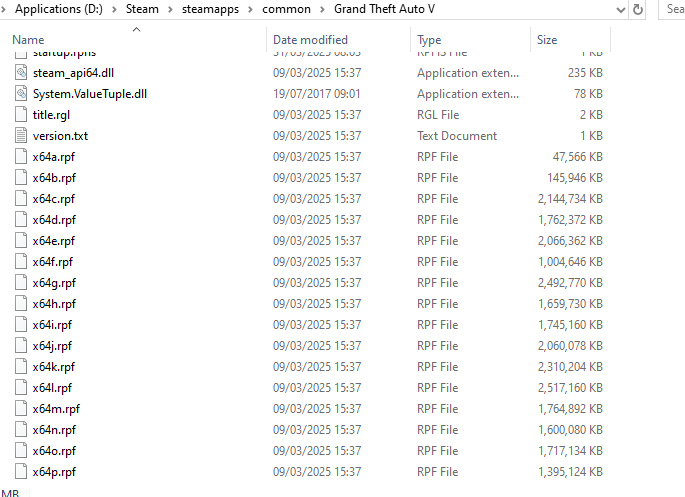Click the steam_api64.dll file icon
The width and height of the screenshot is (685, 497).
(22, 73)
